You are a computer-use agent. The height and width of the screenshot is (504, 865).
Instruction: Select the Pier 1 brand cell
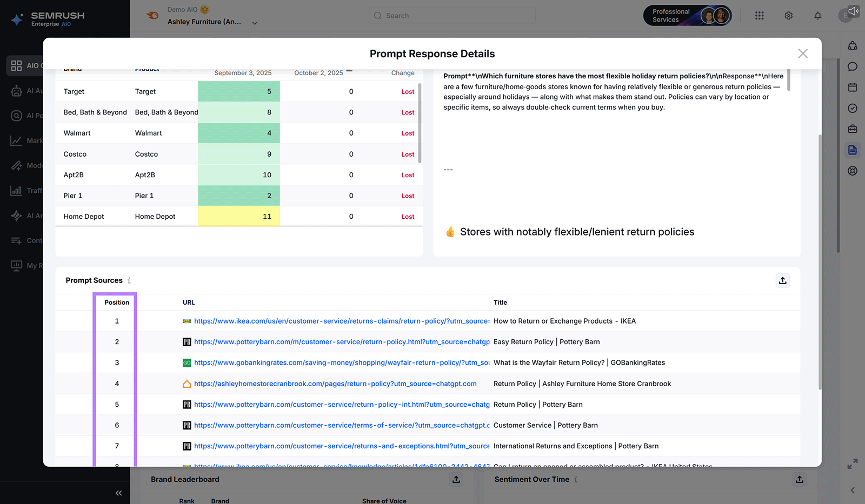pyautogui.click(x=72, y=196)
